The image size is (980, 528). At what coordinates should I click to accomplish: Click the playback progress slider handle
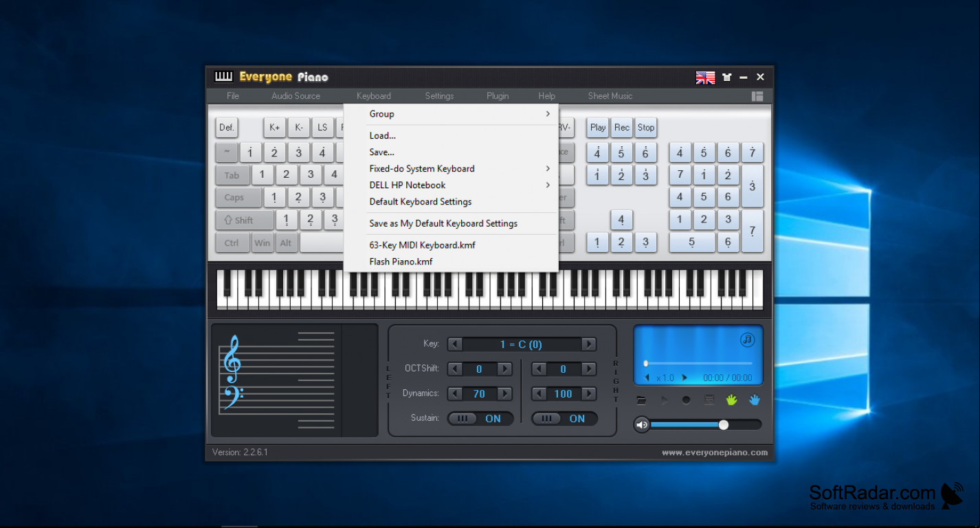pos(646,363)
